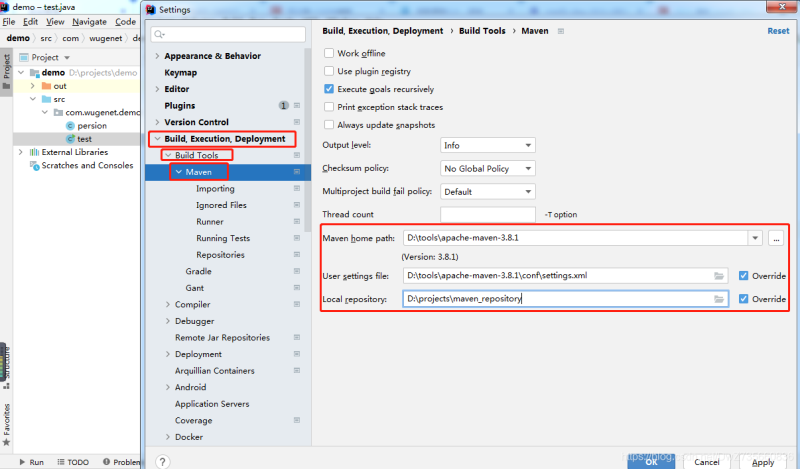Screen dimensions: 800x469
Task: Click the Scratches and Consoles icon
Action: click(x=34, y=165)
